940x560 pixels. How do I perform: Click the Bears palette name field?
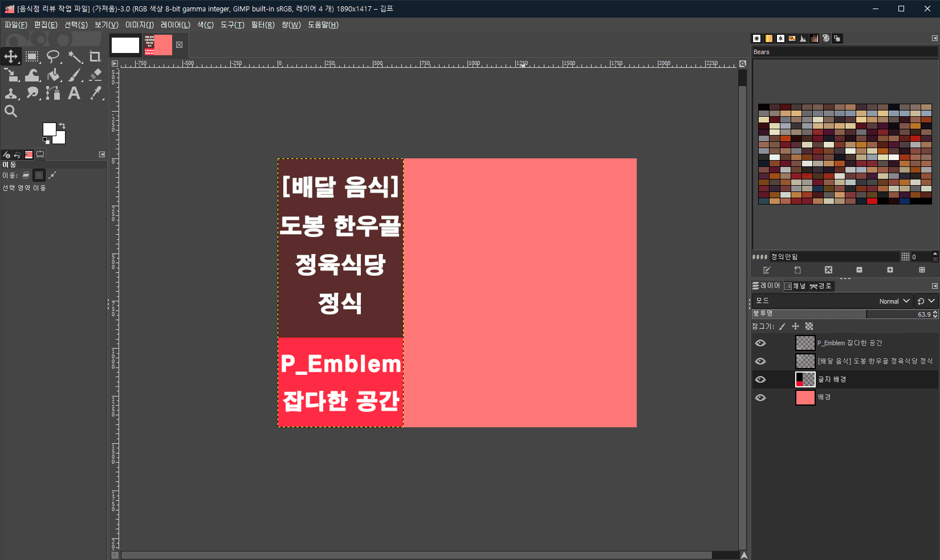(x=845, y=52)
